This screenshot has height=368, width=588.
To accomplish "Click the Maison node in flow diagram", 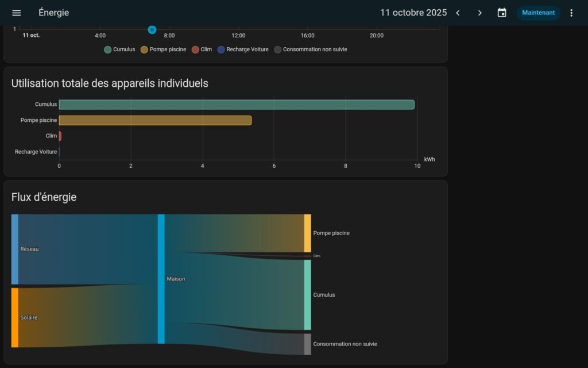I will pyautogui.click(x=161, y=279).
